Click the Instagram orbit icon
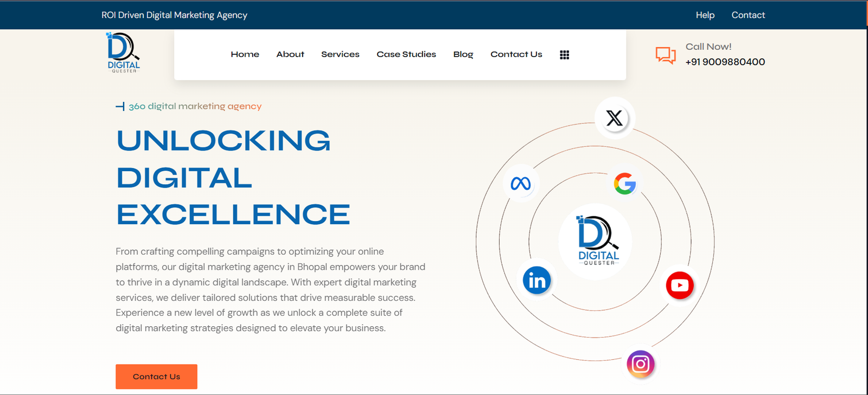This screenshot has height=395, width=868. (x=641, y=364)
